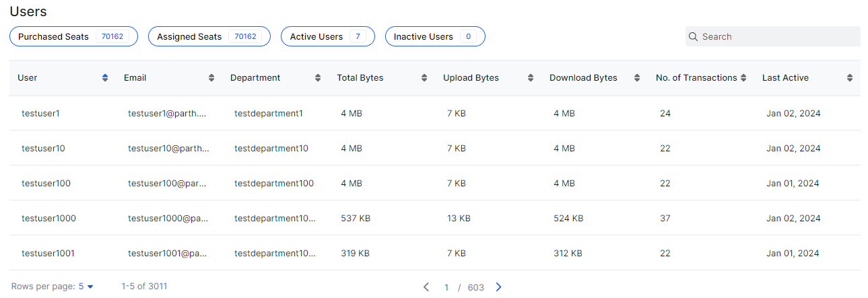Select the Purchased Seats filter pill
Image resolution: width=868 pixels, height=298 pixels.
coord(73,36)
